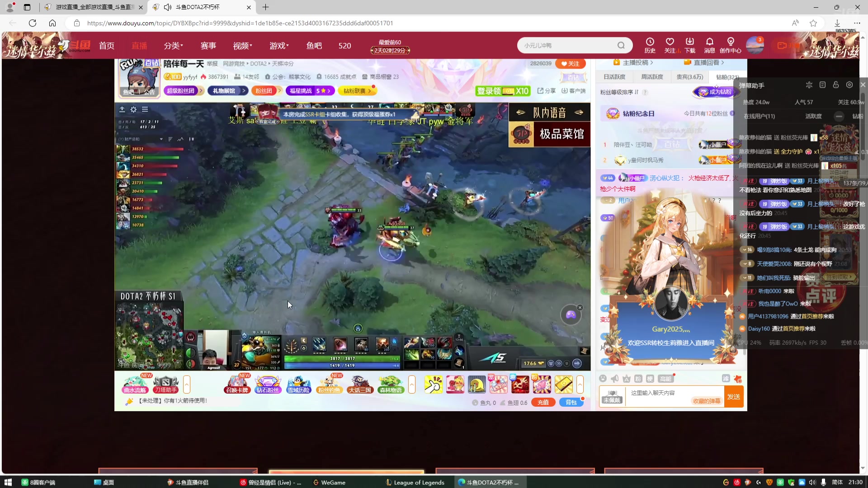Click the 弹幕助手 list panel icon
The image size is (868, 488).
pyautogui.click(x=822, y=85)
